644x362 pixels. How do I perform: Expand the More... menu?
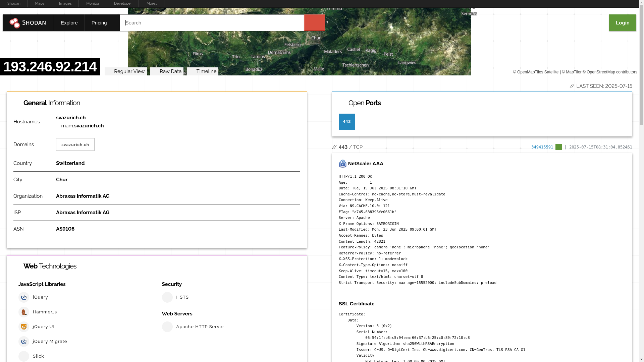(152, 3)
